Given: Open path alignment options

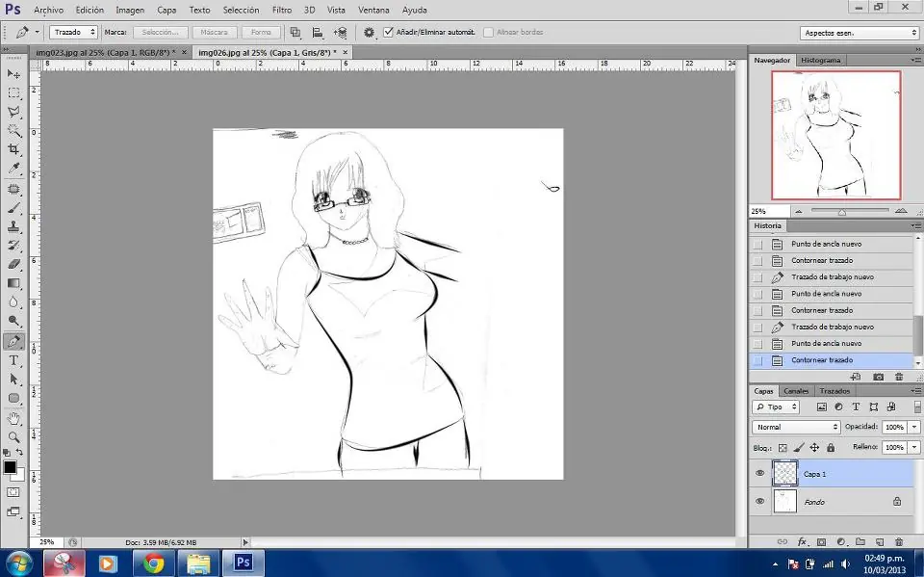Looking at the screenshot, I should [x=317, y=33].
